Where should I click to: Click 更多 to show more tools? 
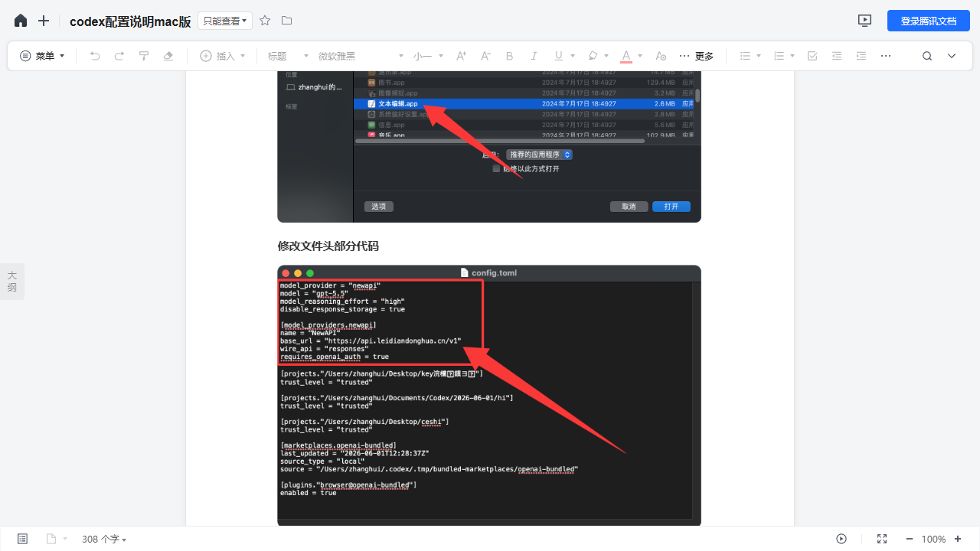[697, 56]
